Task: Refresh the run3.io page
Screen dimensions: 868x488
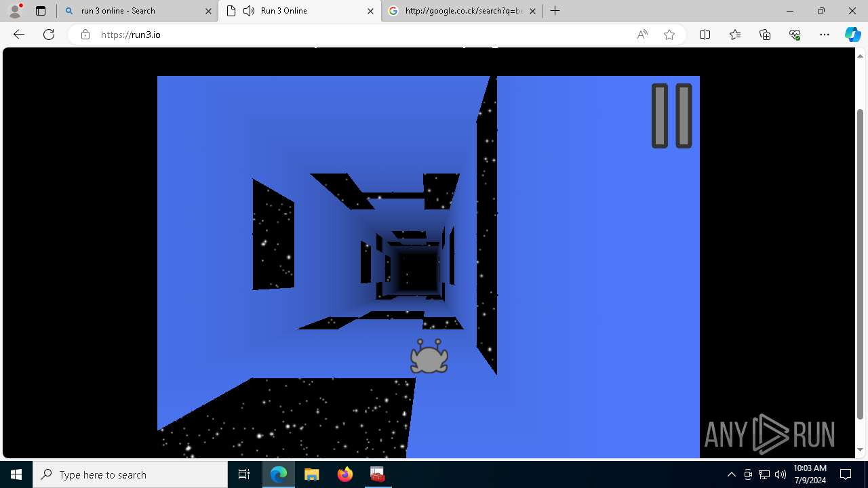Action: (x=49, y=35)
